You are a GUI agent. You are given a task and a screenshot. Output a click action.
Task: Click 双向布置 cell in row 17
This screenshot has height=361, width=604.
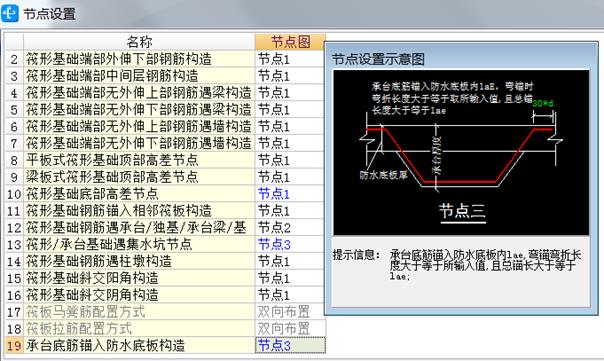(x=290, y=311)
